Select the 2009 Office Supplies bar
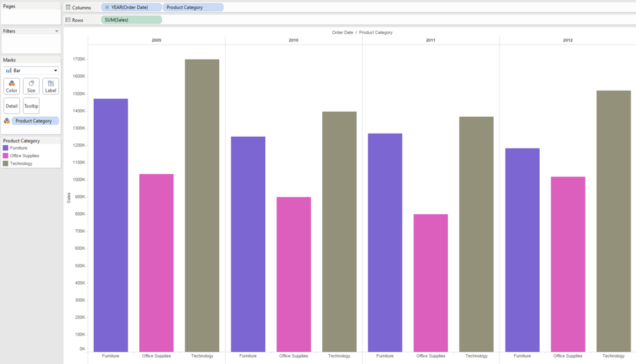The height and width of the screenshot is (364, 636). [157, 263]
